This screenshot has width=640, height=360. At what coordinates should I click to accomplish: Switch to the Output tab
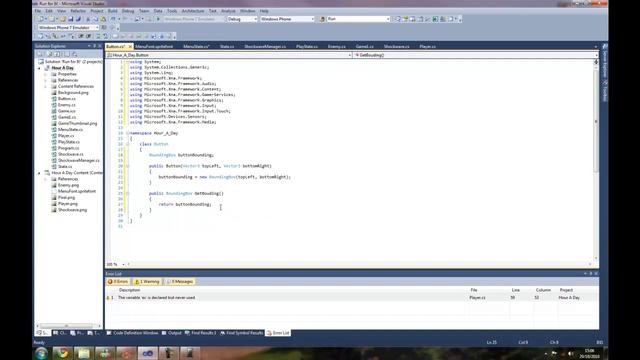coord(172,333)
